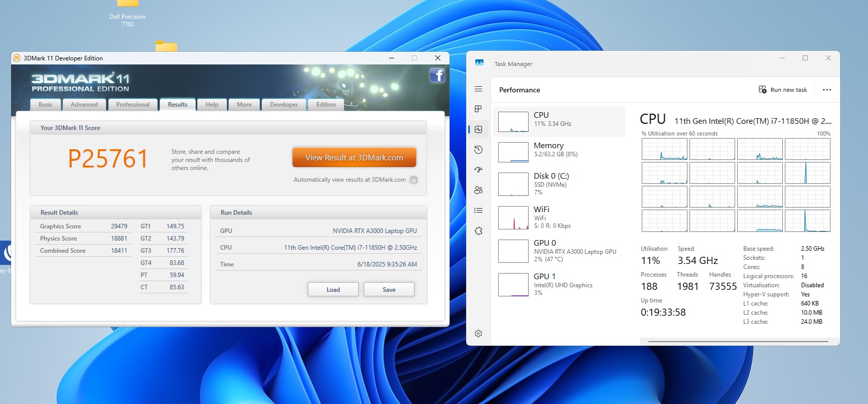Open the Edition tab in 3DMark
This screenshot has width=868, height=404.
326,105
